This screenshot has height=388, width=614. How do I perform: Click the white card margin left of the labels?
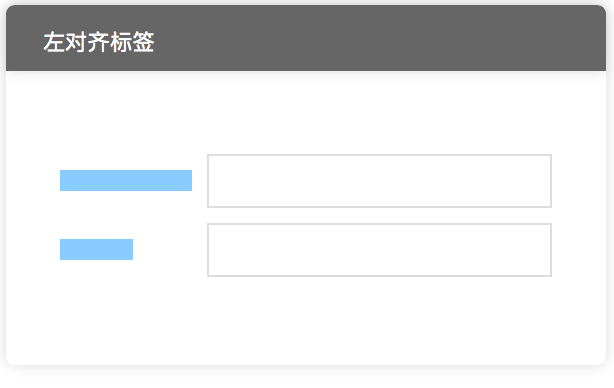(33, 215)
